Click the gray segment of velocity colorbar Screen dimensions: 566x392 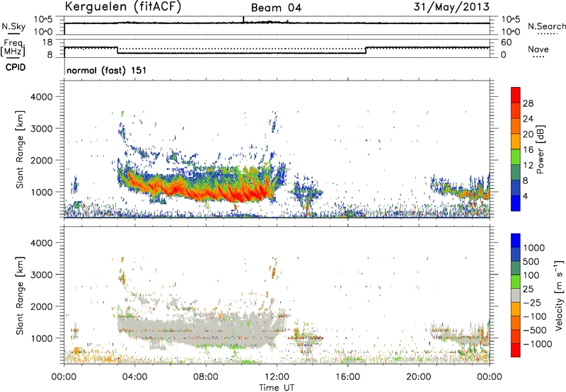[x=516, y=295]
